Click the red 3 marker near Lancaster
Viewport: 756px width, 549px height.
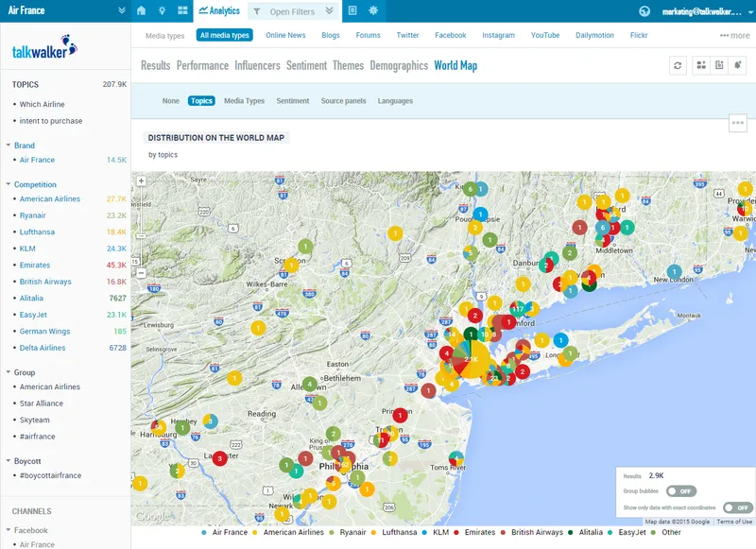tap(220, 458)
